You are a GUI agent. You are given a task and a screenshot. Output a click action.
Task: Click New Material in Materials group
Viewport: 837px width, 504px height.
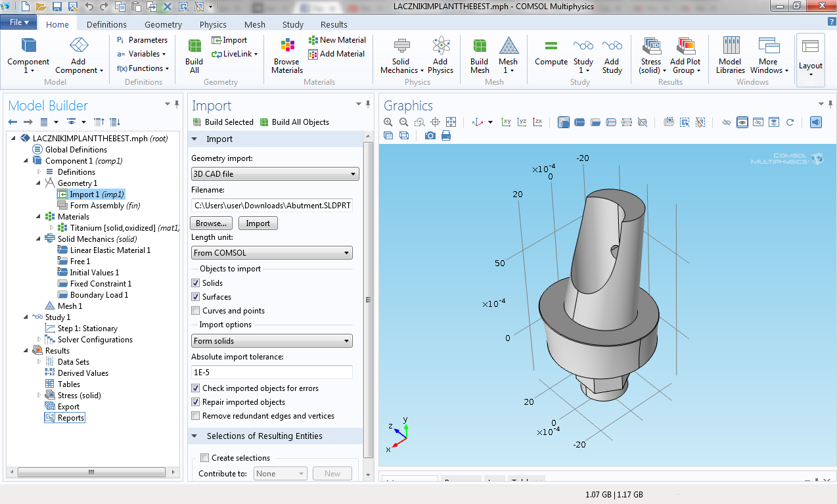pos(337,40)
